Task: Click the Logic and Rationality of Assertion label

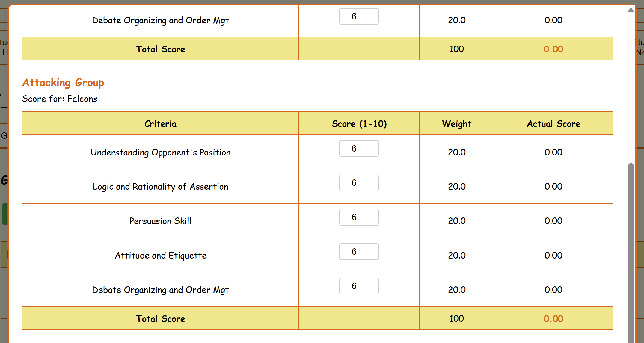Action: (160, 187)
